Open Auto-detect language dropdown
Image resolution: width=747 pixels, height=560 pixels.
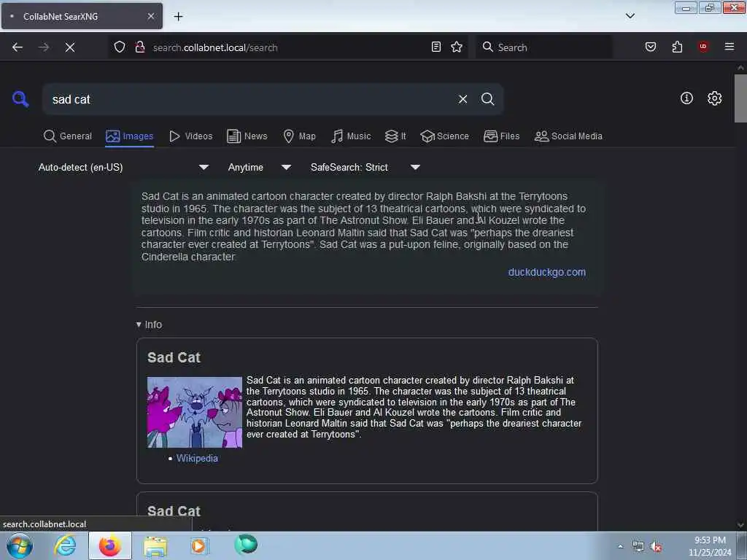pos(124,167)
